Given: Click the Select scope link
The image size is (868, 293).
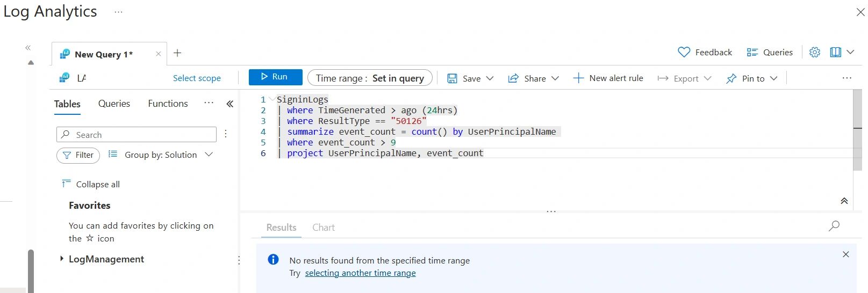Looking at the screenshot, I should tap(197, 78).
